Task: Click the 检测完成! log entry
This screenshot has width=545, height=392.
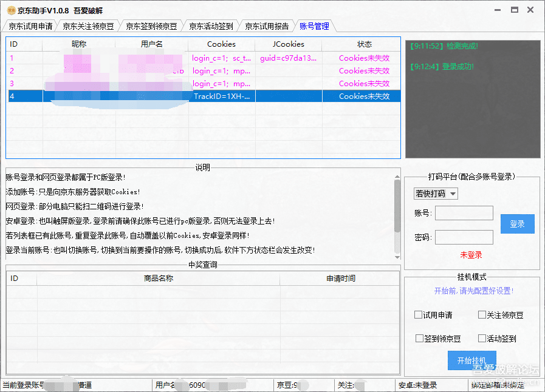Action: [444, 46]
